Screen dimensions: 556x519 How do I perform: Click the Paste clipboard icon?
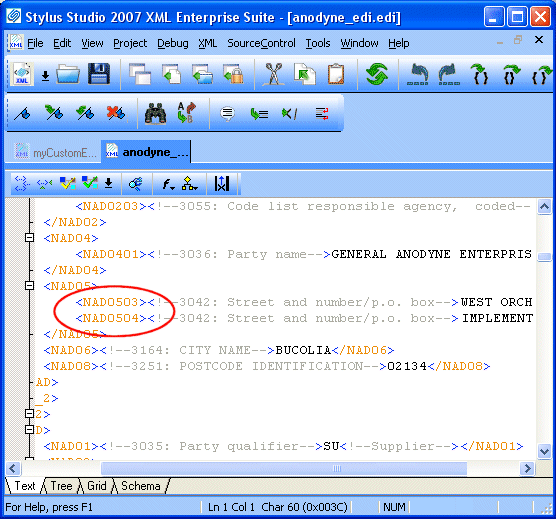coord(335,74)
